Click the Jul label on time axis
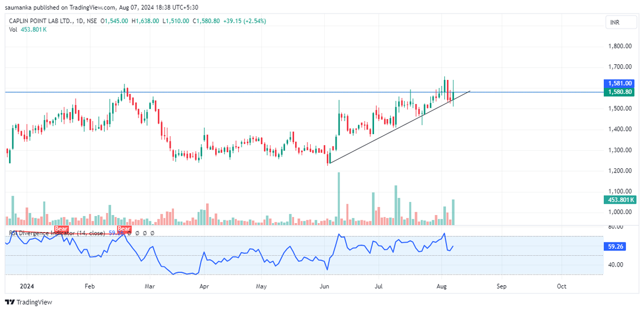This screenshot has width=644, height=311. coord(378,287)
